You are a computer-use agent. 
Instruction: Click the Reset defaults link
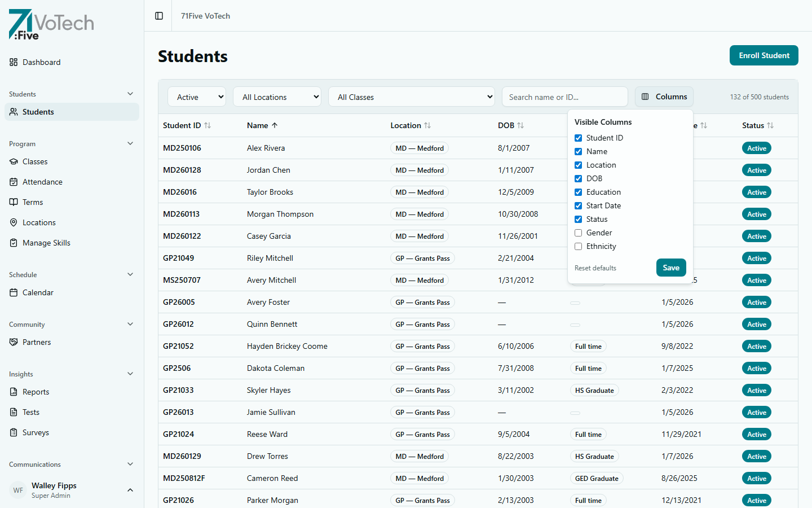pyautogui.click(x=595, y=268)
